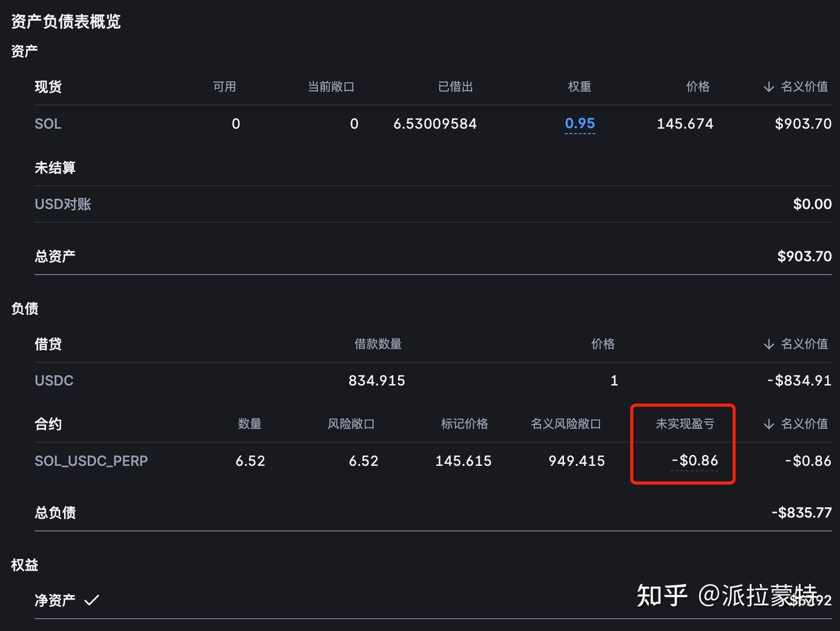Open the 资产负债表概览 section title
The width and height of the screenshot is (840, 631).
coord(65,22)
